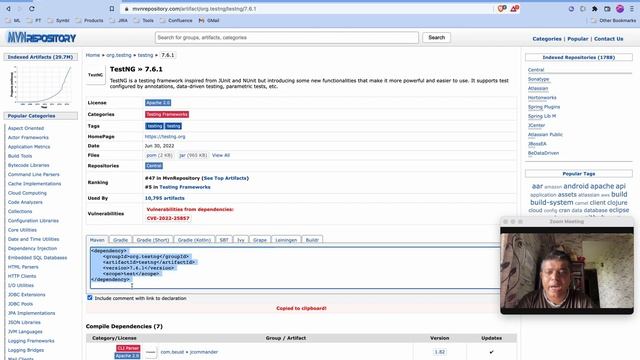Open the Brave Rewards triangle icon
The width and height of the screenshot is (640, 360).
(x=515, y=9)
